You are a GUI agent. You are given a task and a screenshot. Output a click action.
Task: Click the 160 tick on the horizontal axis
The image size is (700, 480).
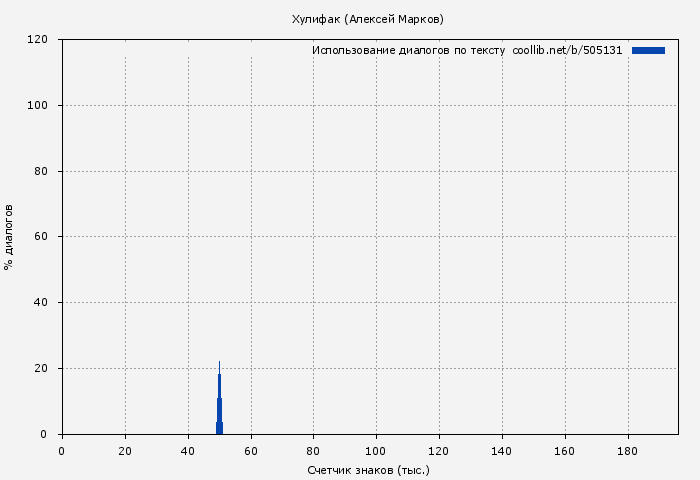coord(565,450)
